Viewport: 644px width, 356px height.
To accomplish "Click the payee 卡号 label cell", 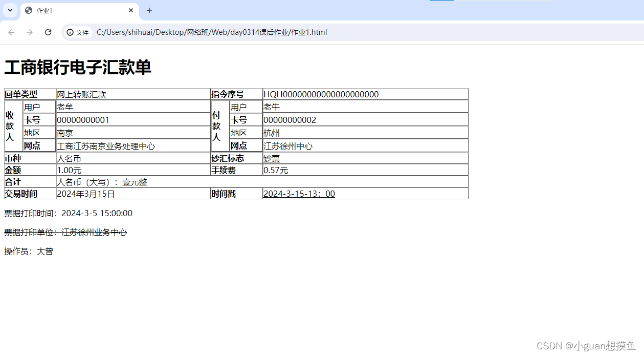I will click(39, 120).
